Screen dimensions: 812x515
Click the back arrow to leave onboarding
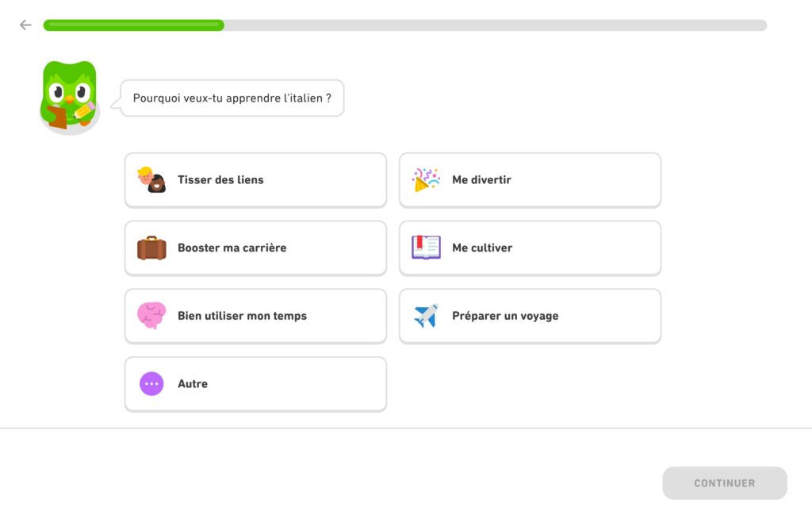tap(25, 25)
